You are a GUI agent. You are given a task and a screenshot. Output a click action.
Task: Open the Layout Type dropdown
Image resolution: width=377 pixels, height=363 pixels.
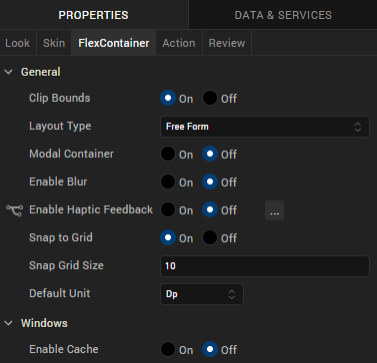click(x=265, y=127)
